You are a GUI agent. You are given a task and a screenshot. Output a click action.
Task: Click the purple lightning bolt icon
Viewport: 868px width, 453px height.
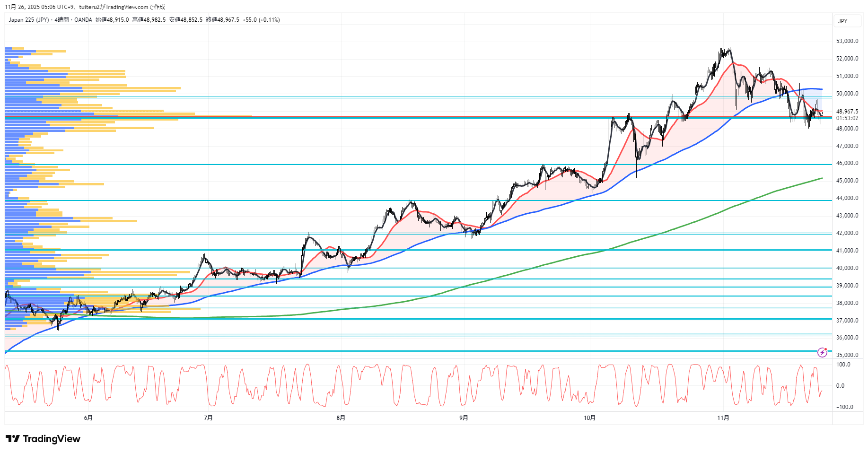point(822,352)
